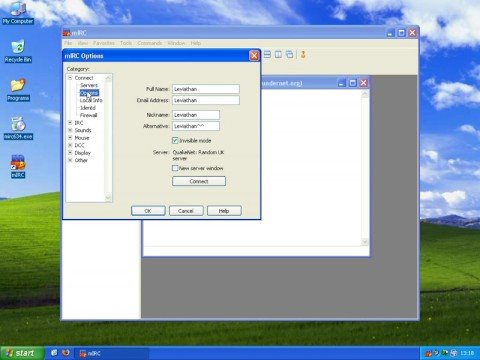Open My Computer desktop icon
This screenshot has height=360, width=480.
tap(18, 12)
